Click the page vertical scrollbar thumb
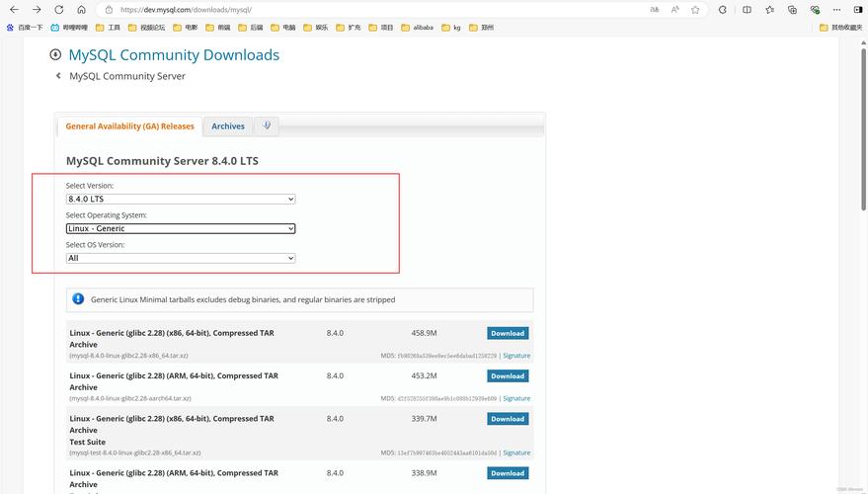The height and width of the screenshot is (494, 868). tap(863, 129)
